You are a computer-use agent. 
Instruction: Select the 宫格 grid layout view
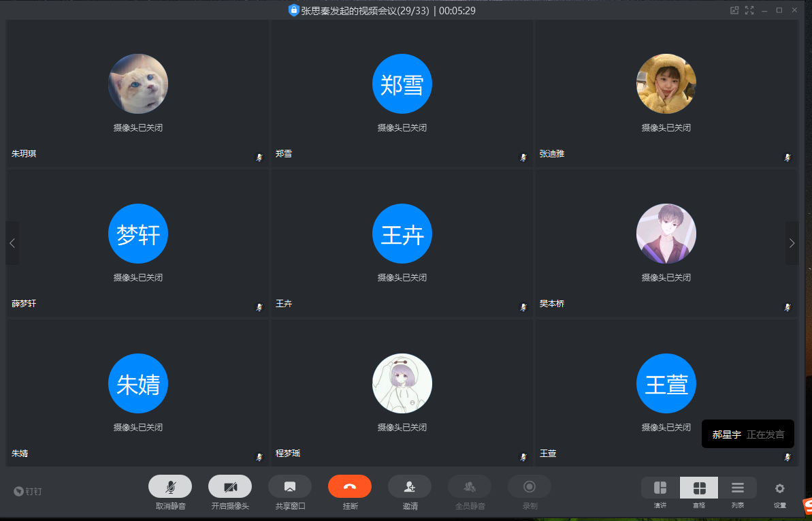[699, 488]
